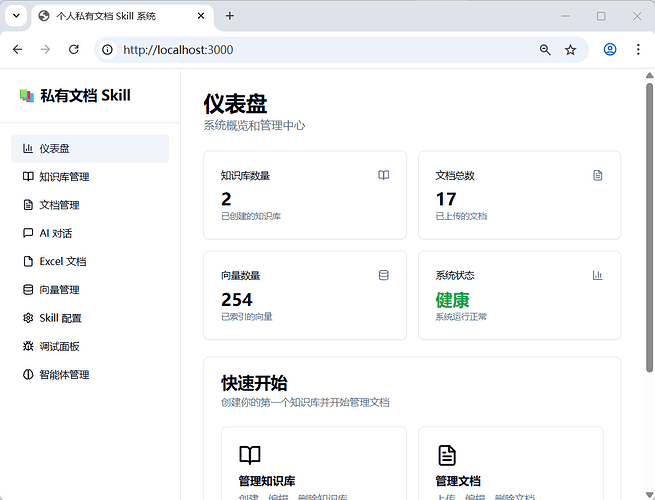Click the 快速开始 heading

pos(254,383)
